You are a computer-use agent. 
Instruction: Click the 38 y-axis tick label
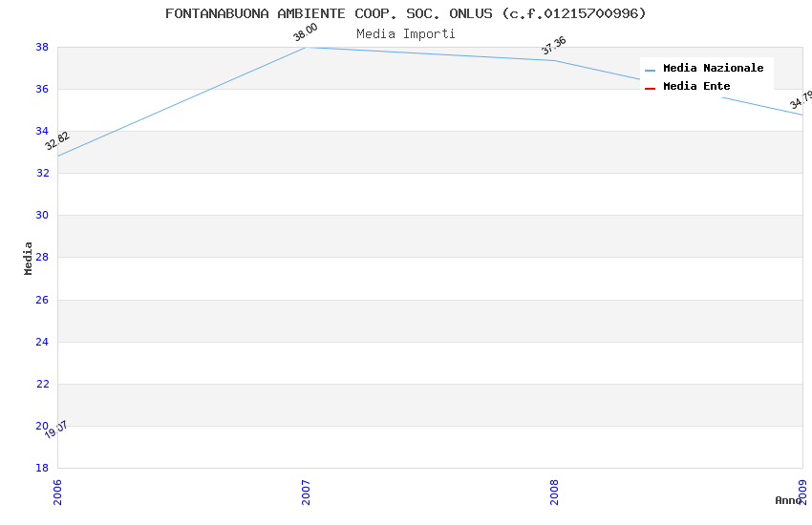tap(42, 47)
